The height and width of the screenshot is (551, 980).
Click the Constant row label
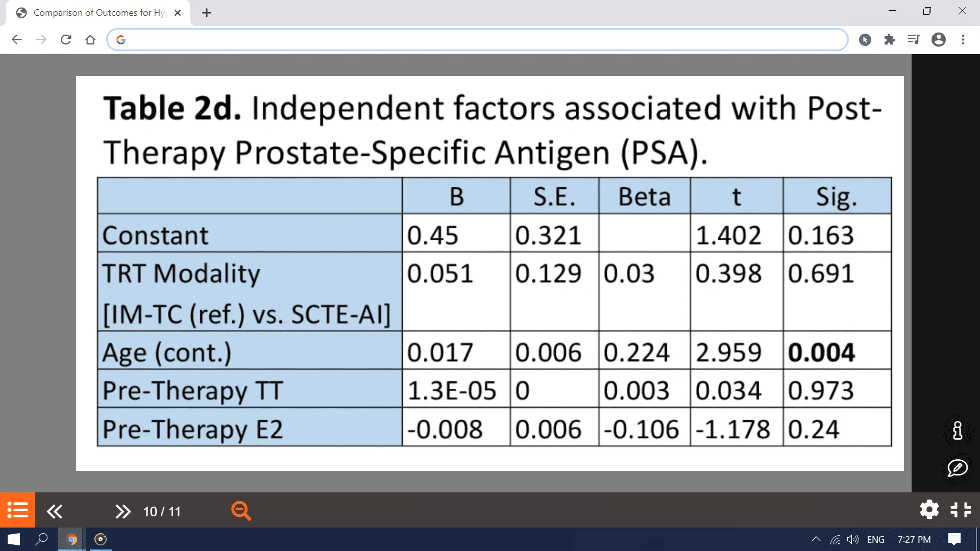(155, 235)
